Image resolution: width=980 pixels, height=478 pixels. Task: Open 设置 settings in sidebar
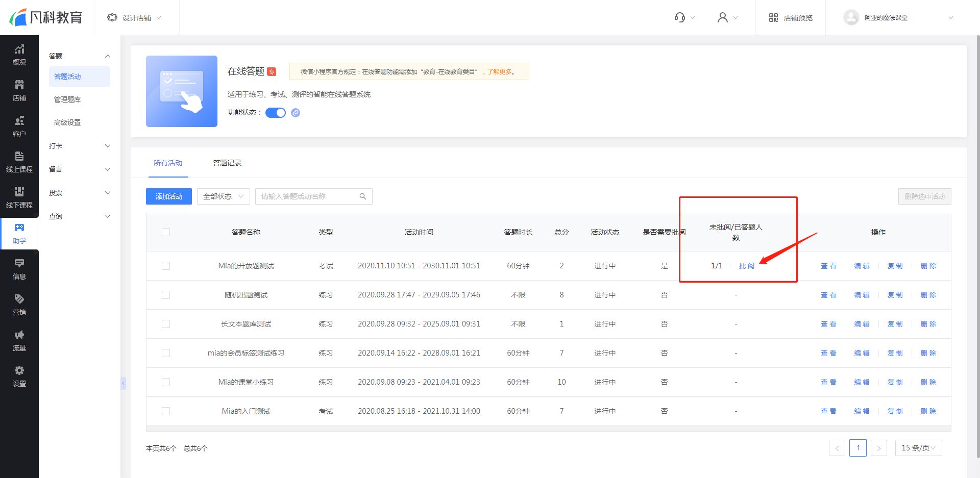(19, 376)
